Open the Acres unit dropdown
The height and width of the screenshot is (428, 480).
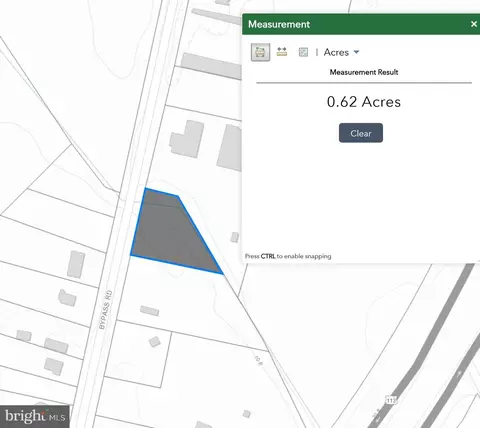pos(341,52)
